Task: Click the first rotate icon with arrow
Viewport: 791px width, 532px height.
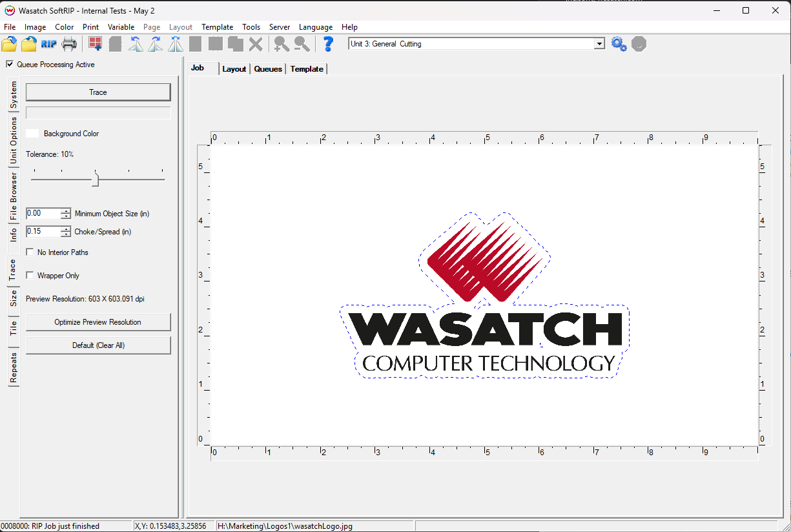Action: pos(136,44)
